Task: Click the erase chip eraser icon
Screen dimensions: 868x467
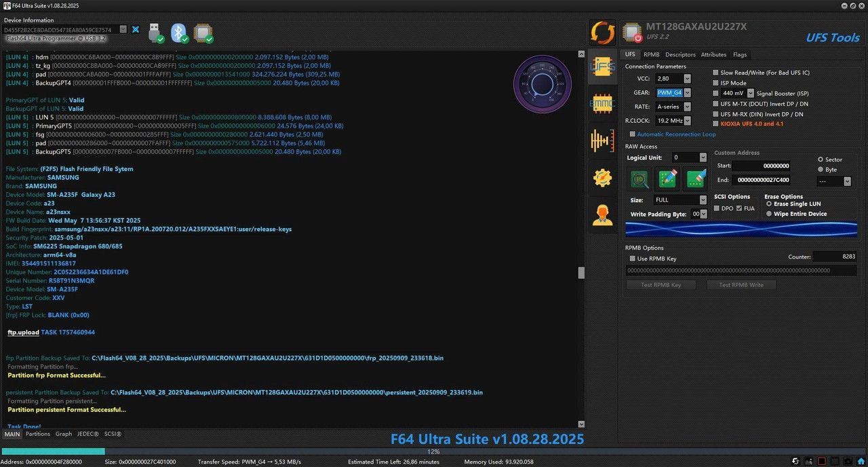Action: 696,179
